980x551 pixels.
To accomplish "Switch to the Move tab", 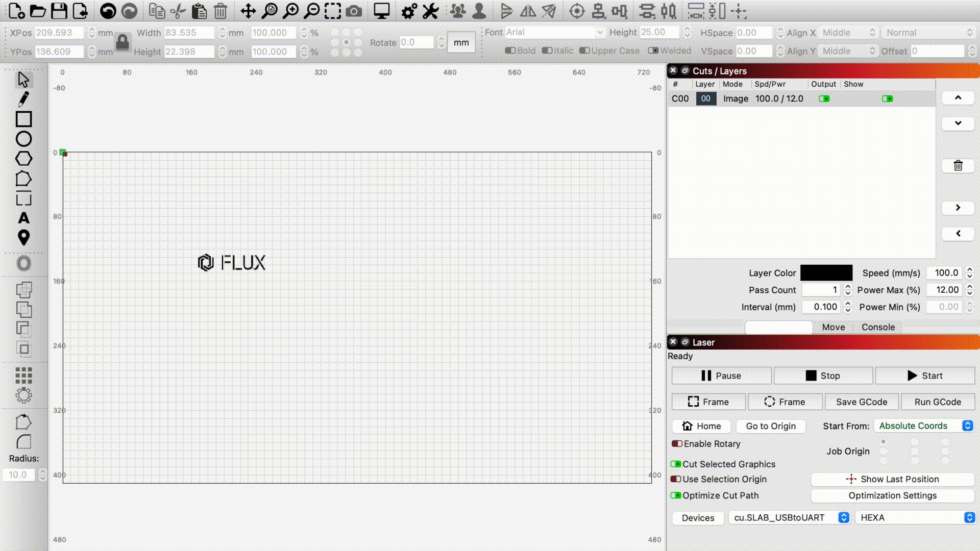I will (833, 327).
